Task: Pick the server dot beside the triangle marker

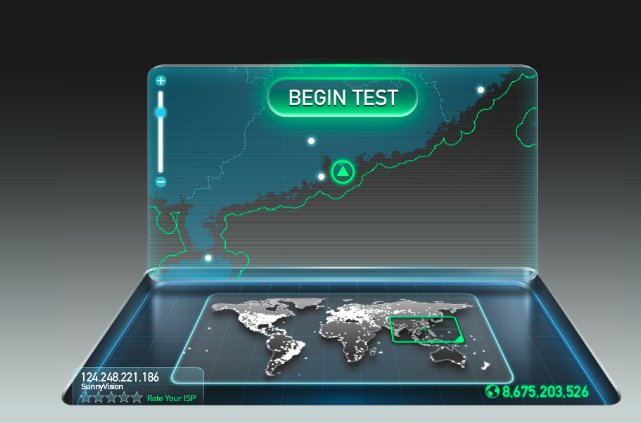Action: coord(321,177)
